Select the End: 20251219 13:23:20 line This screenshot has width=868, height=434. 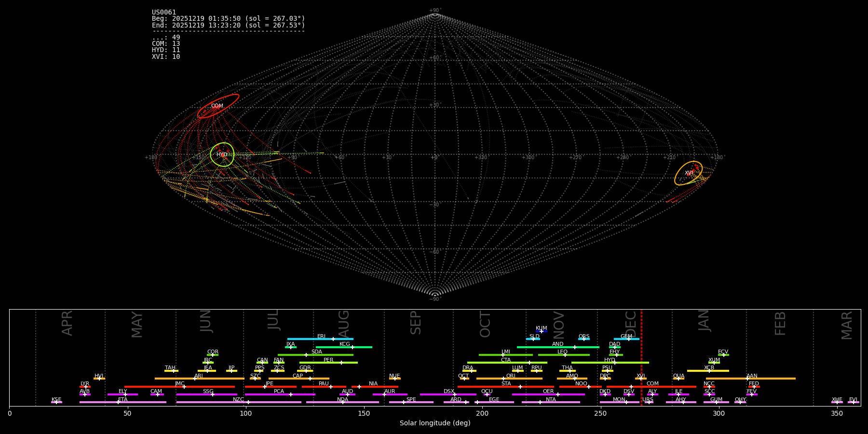pos(229,25)
